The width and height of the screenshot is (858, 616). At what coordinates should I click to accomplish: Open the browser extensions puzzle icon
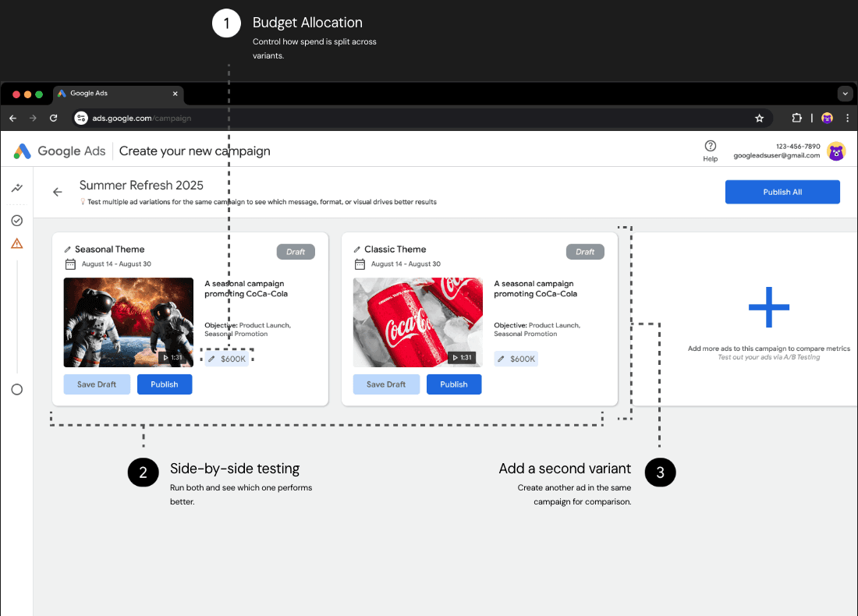coord(796,118)
